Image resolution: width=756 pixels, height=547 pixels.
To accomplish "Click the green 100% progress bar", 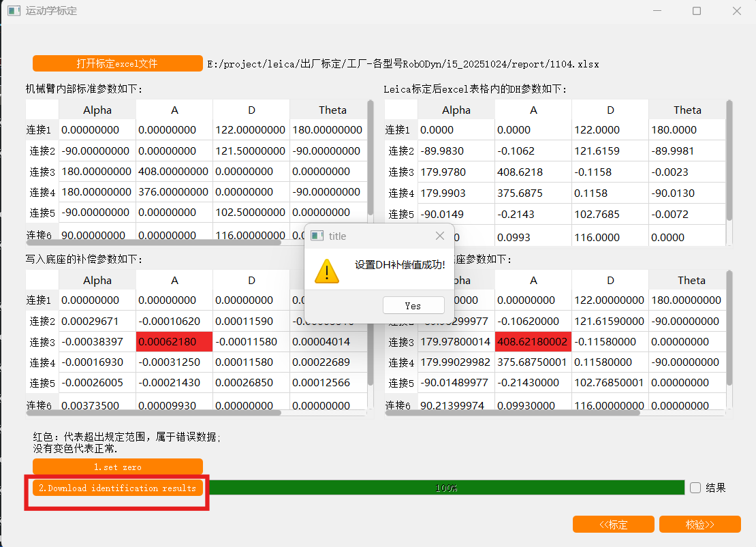I will click(446, 488).
